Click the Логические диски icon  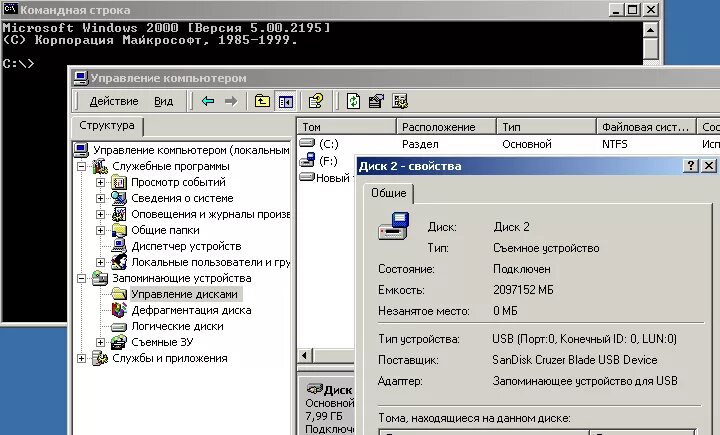pyautogui.click(x=119, y=327)
